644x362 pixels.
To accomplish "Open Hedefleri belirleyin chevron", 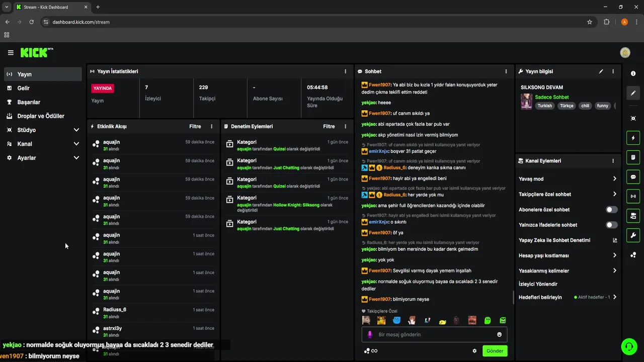I will click(x=615, y=297).
